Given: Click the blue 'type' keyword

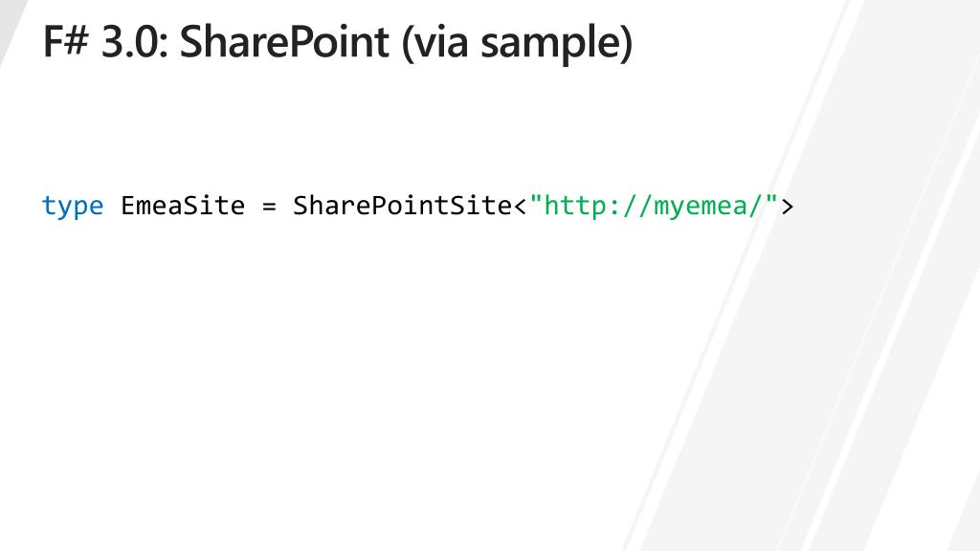Looking at the screenshot, I should pyautogui.click(x=73, y=207).
